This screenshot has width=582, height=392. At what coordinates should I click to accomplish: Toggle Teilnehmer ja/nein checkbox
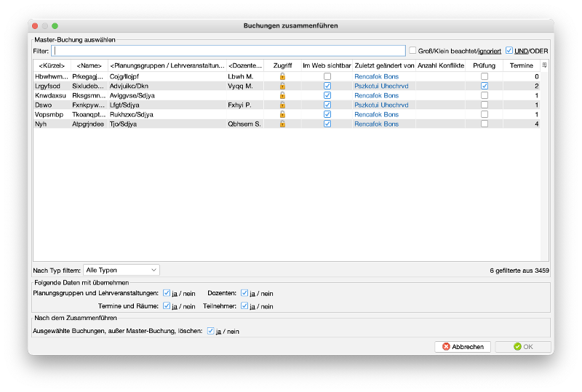pos(244,306)
